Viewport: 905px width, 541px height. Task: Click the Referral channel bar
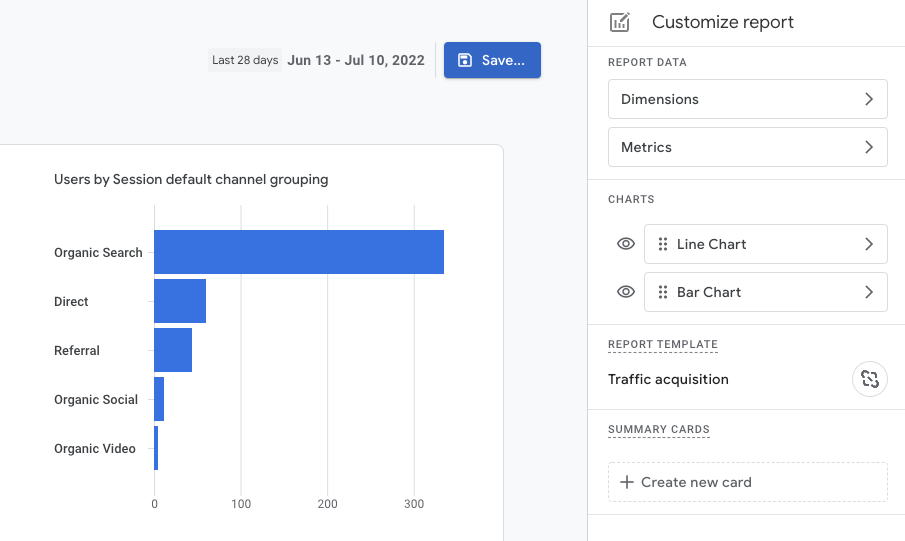coord(173,350)
